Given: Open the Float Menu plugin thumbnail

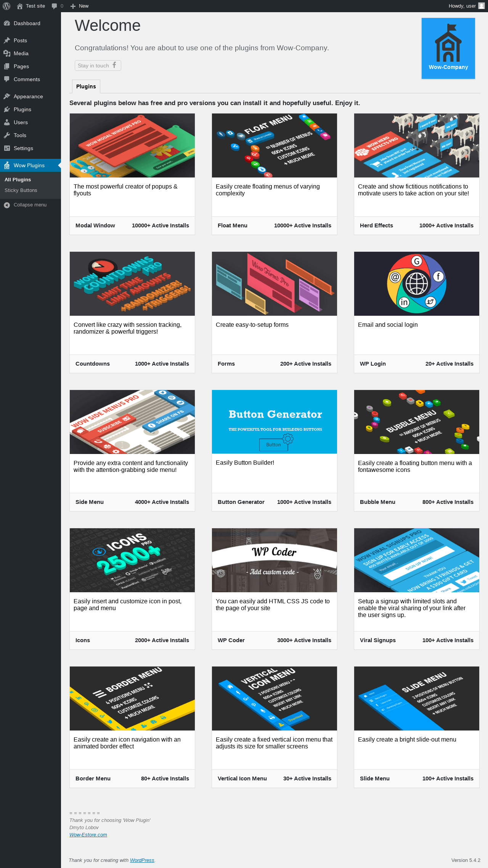Looking at the screenshot, I should [x=274, y=145].
